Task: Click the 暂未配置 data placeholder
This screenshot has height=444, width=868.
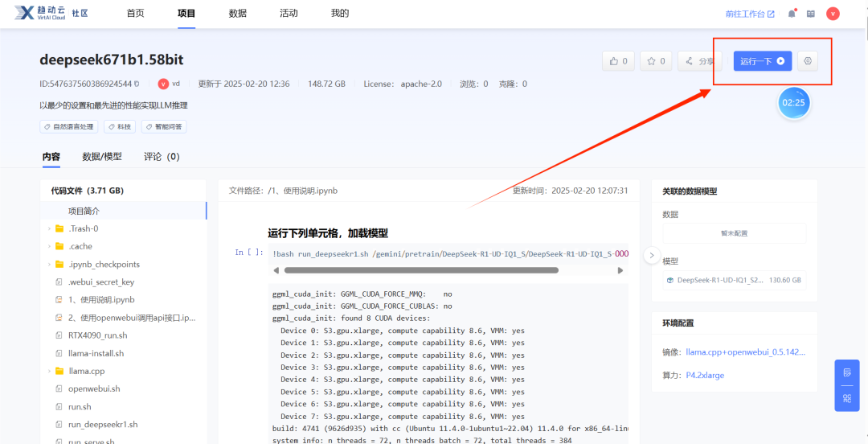Action: [x=734, y=233]
